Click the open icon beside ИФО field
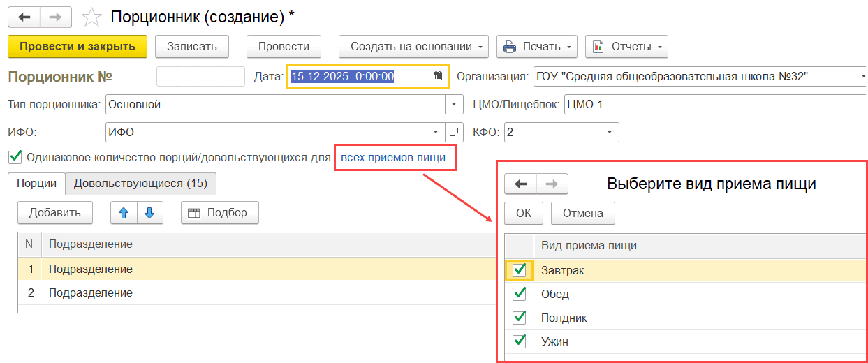 [454, 132]
